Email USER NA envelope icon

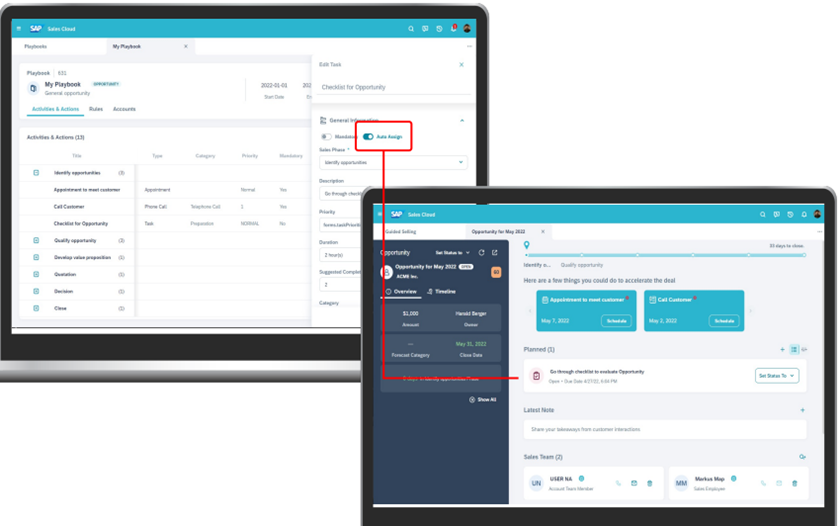(634, 483)
